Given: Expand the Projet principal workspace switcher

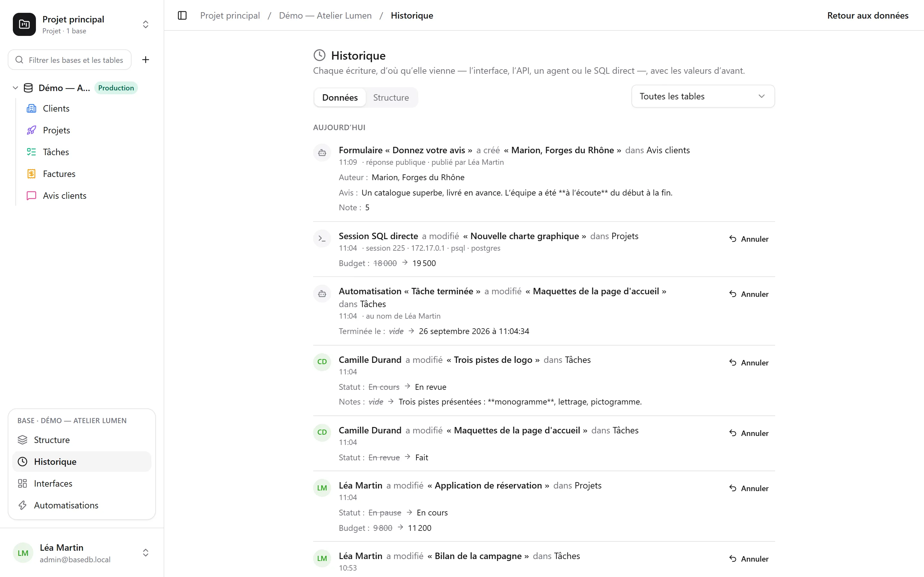Looking at the screenshot, I should (x=145, y=24).
